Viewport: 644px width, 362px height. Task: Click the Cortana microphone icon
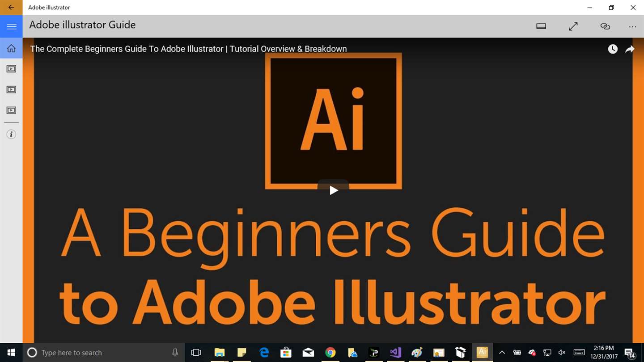175,353
